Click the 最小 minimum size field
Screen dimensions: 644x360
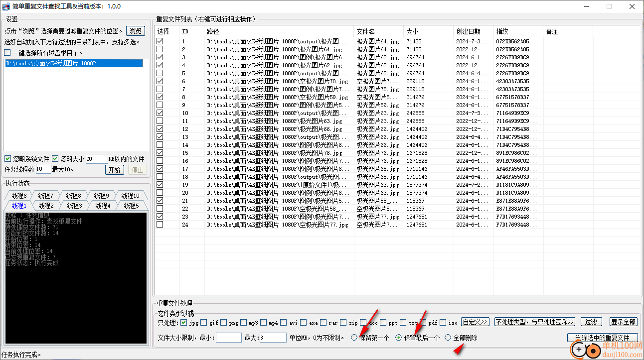229,338
